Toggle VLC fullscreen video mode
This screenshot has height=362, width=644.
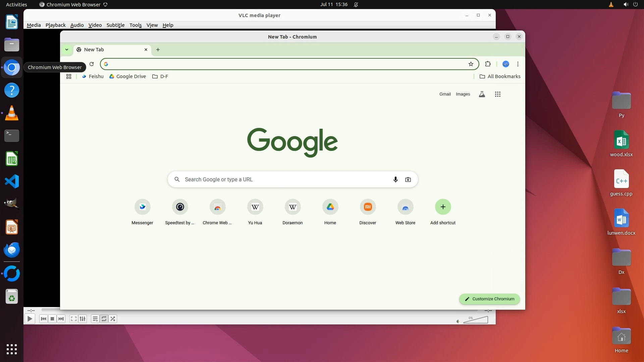coord(74,319)
